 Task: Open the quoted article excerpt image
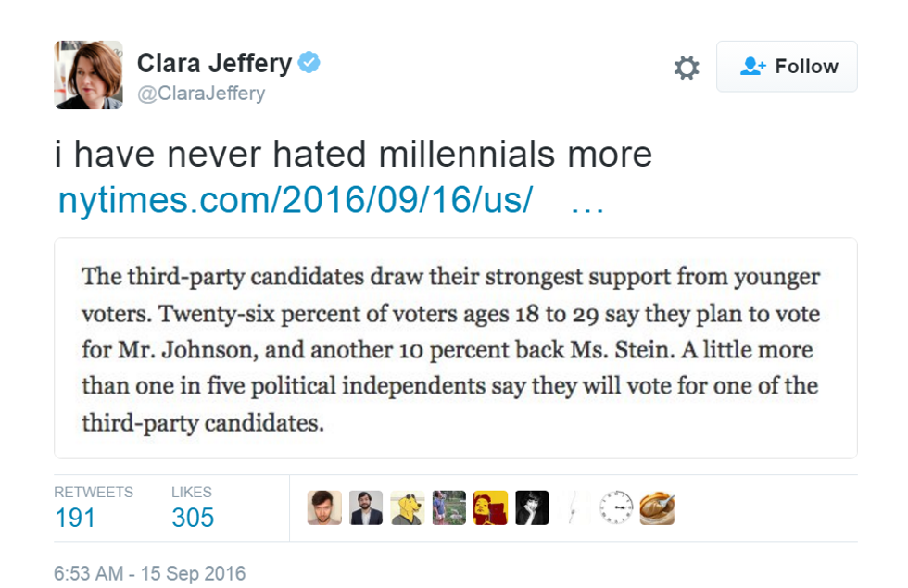pos(455,348)
